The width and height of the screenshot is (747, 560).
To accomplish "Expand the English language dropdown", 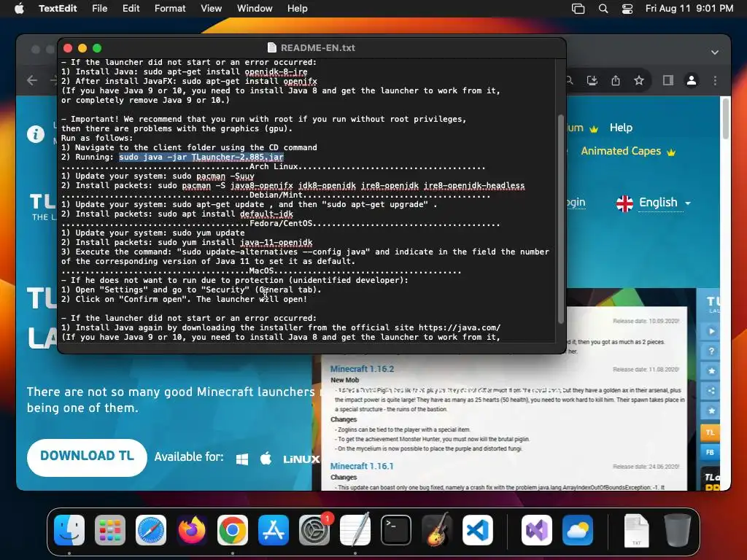I will pos(665,203).
